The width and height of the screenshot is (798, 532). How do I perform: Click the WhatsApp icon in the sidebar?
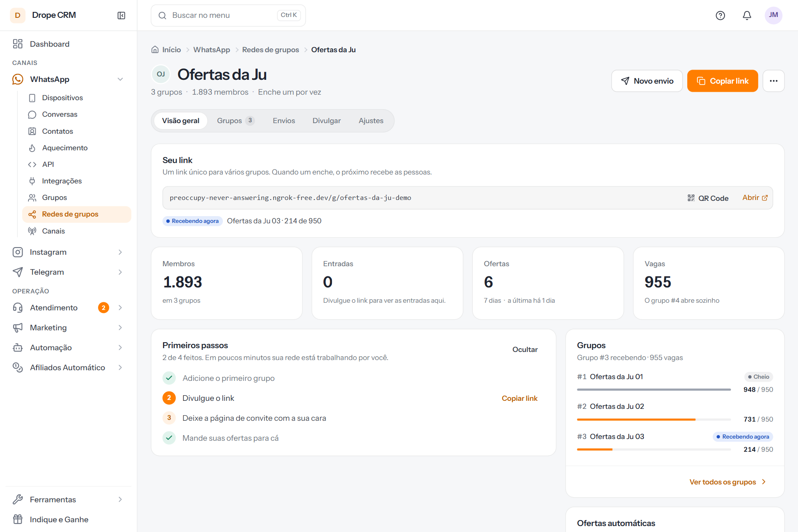(18, 79)
